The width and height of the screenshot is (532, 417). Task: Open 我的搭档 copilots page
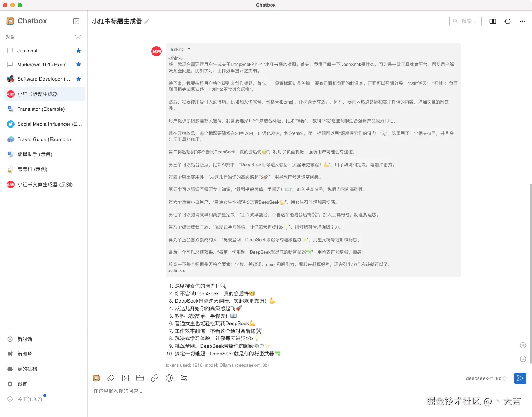coord(44,369)
